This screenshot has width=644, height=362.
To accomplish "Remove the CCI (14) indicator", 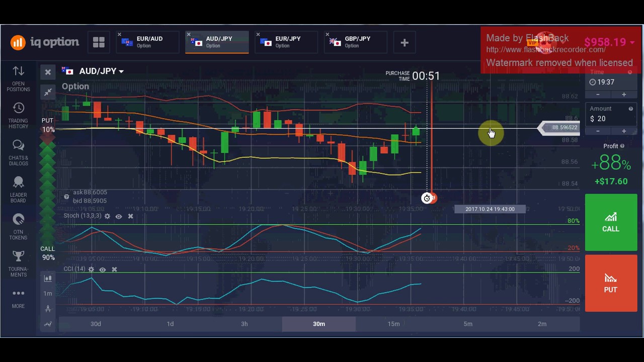I will (114, 269).
